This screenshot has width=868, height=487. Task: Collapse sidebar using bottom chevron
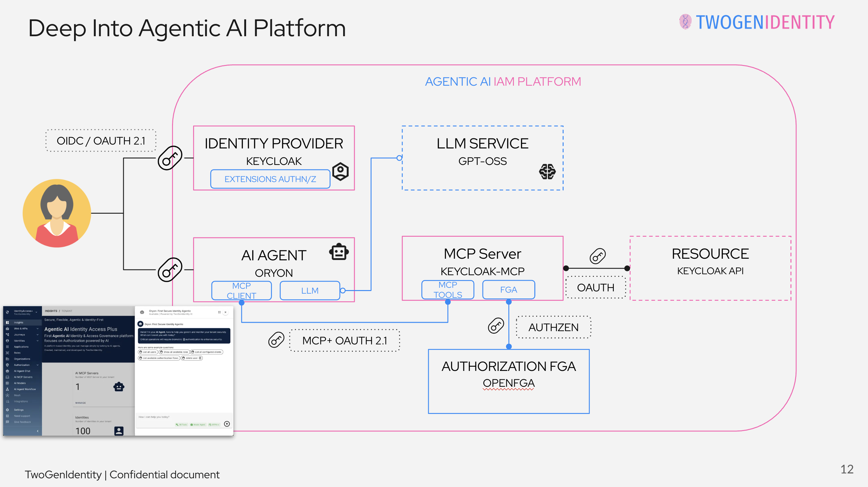point(38,431)
